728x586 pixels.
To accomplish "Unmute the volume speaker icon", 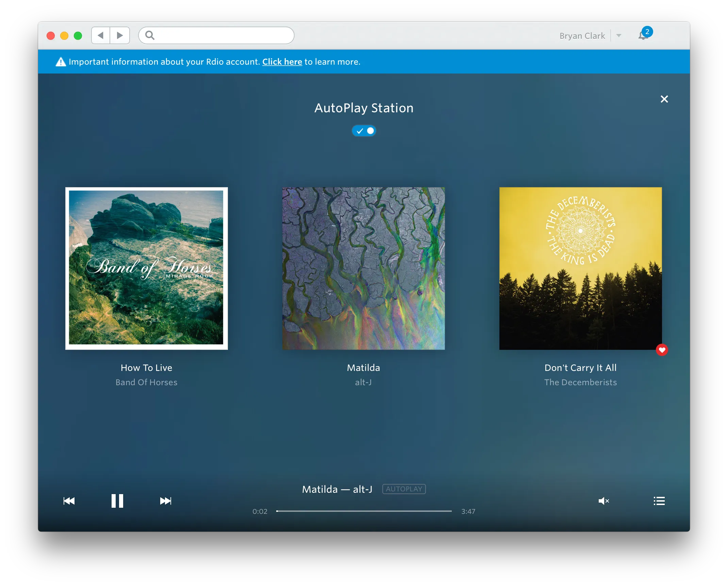I will click(603, 501).
